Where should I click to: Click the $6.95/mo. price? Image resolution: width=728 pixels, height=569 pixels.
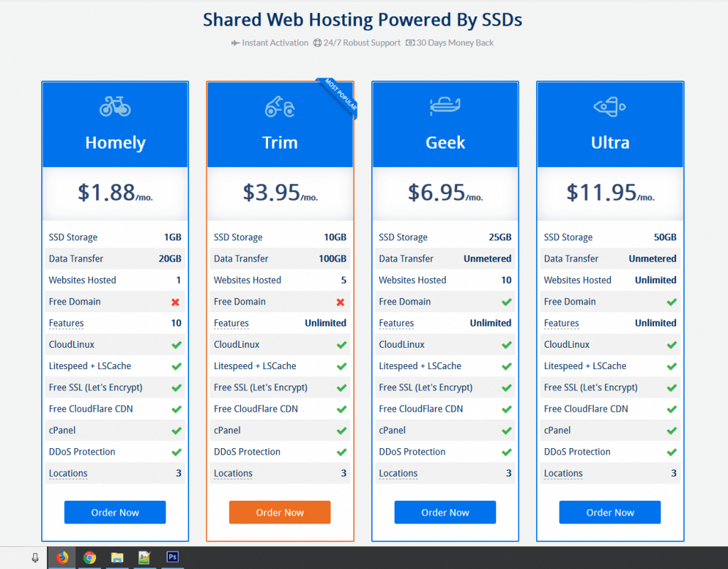pyautogui.click(x=445, y=192)
